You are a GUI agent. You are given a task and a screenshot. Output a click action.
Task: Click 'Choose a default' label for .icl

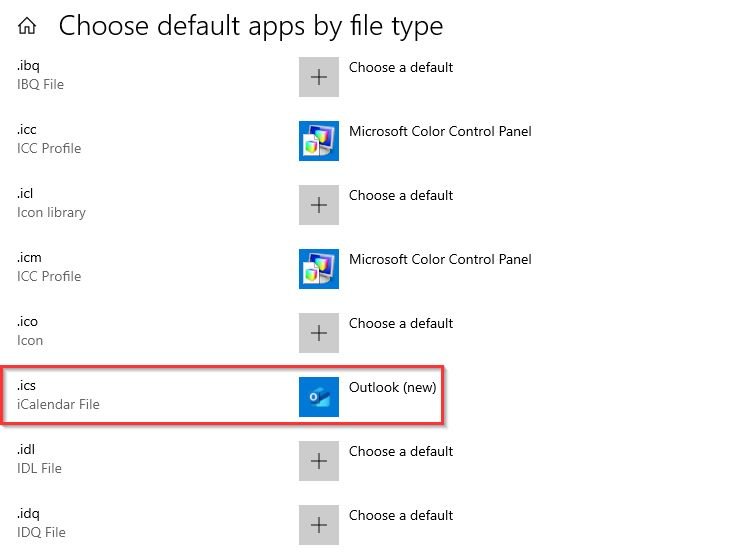tap(400, 196)
